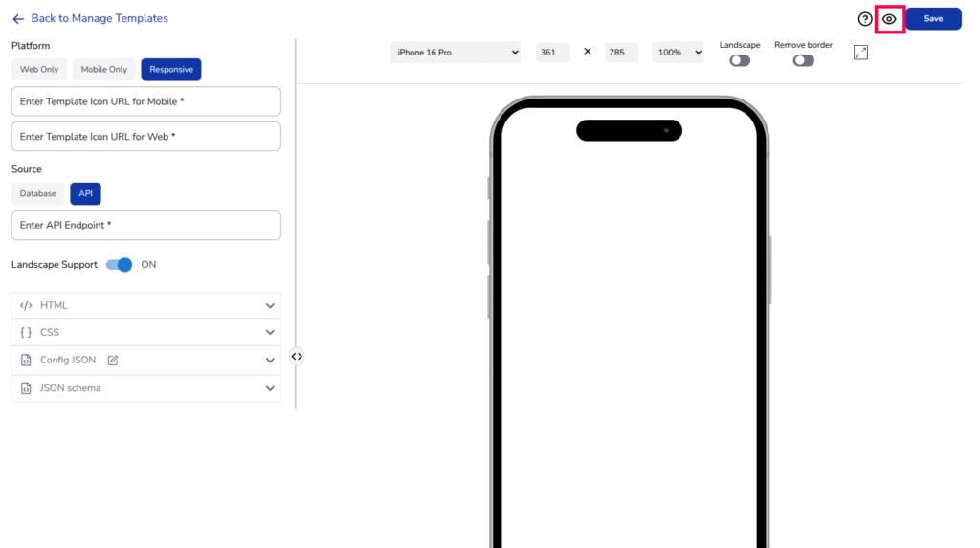
Task: Focus the Template Icon URL for Web field
Action: point(146,136)
